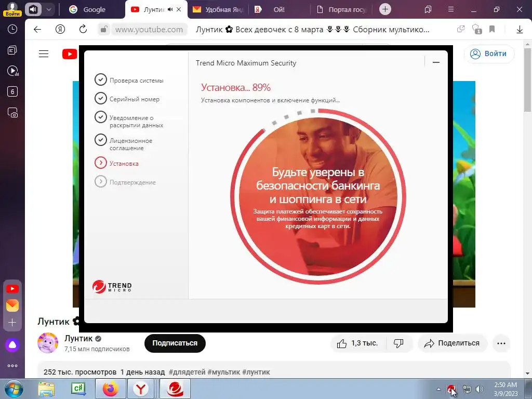Subscribe with the Подписаться button
Viewport: 532px width, 399px height.
click(x=175, y=343)
